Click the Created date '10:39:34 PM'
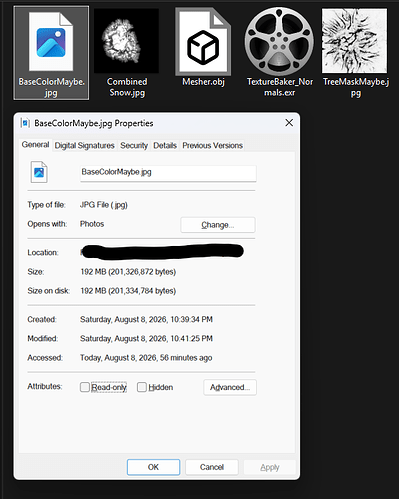This screenshot has width=399, height=499. [191, 319]
